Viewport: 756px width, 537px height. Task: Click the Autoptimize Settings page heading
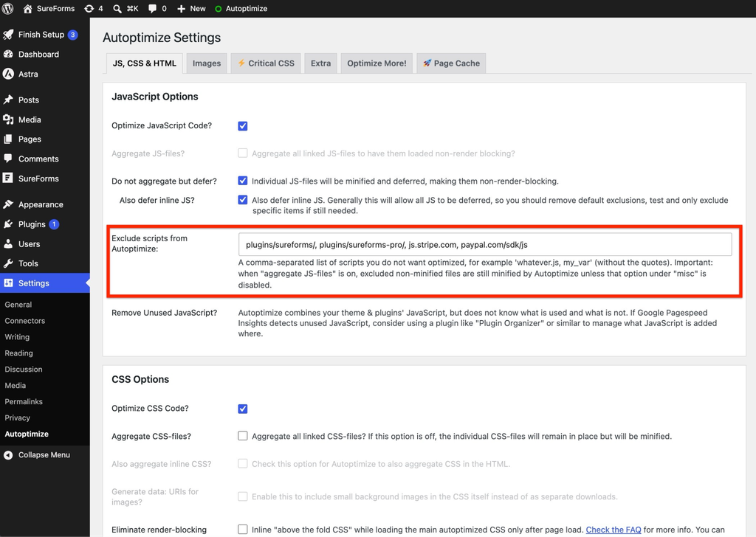pos(162,38)
